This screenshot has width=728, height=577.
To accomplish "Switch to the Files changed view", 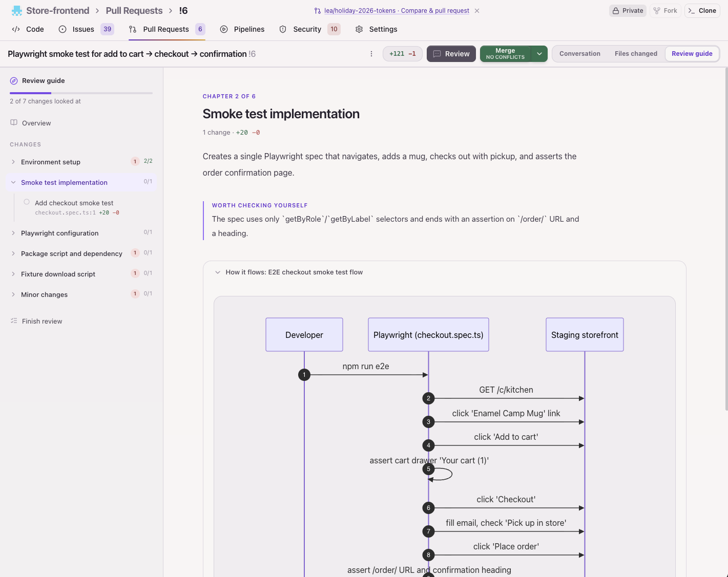I will (636, 54).
